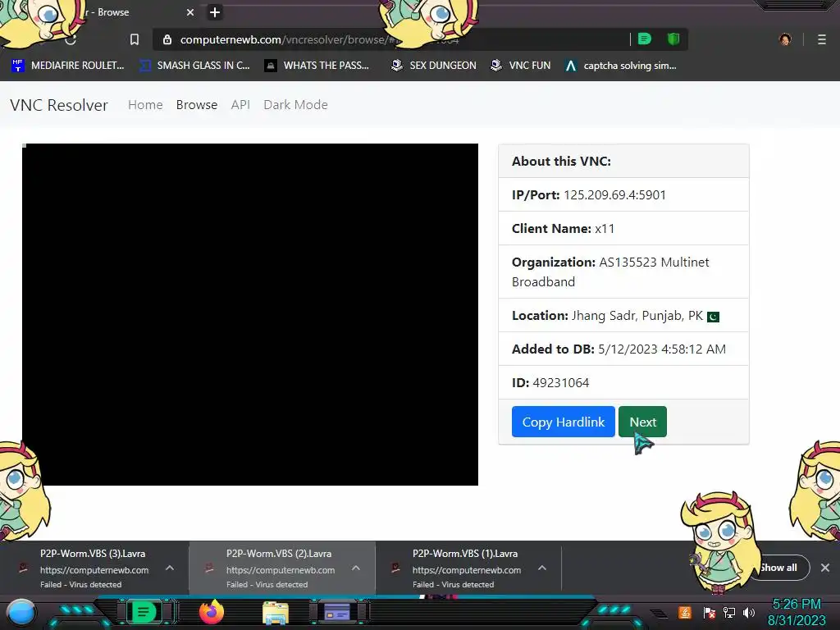The height and width of the screenshot is (630, 840).
Task: Open network tray icon
Action: [729, 612]
